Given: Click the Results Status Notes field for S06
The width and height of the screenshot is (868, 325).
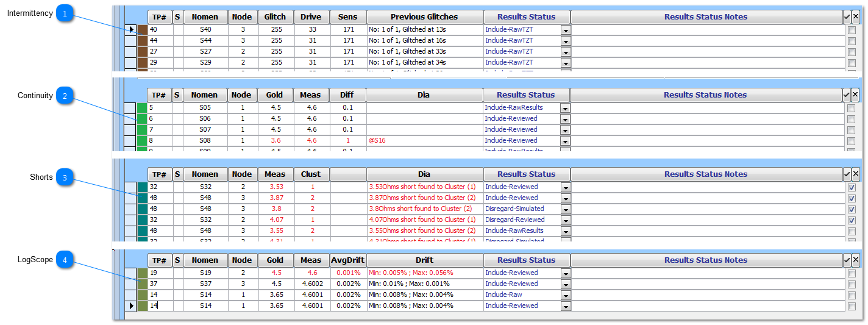Looking at the screenshot, I should click(x=706, y=118).
